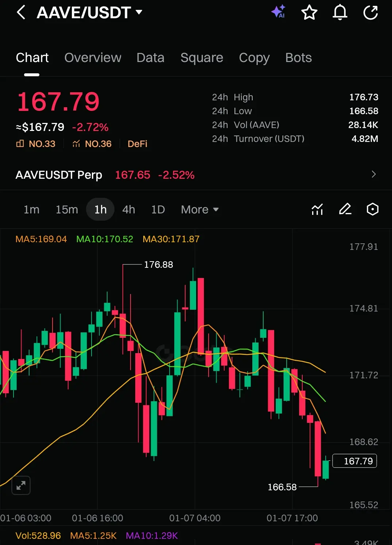
Task: Tap the 165.52 price axis label
Action: (364, 505)
